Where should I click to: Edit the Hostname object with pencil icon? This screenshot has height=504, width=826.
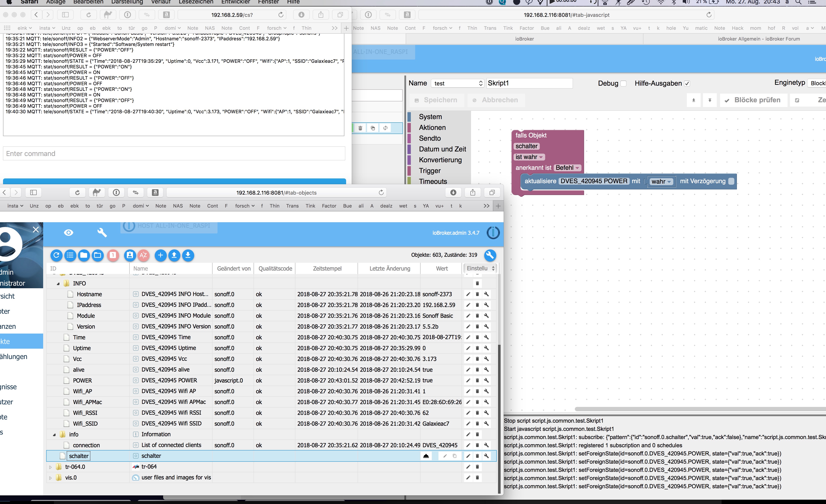click(468, 294)
